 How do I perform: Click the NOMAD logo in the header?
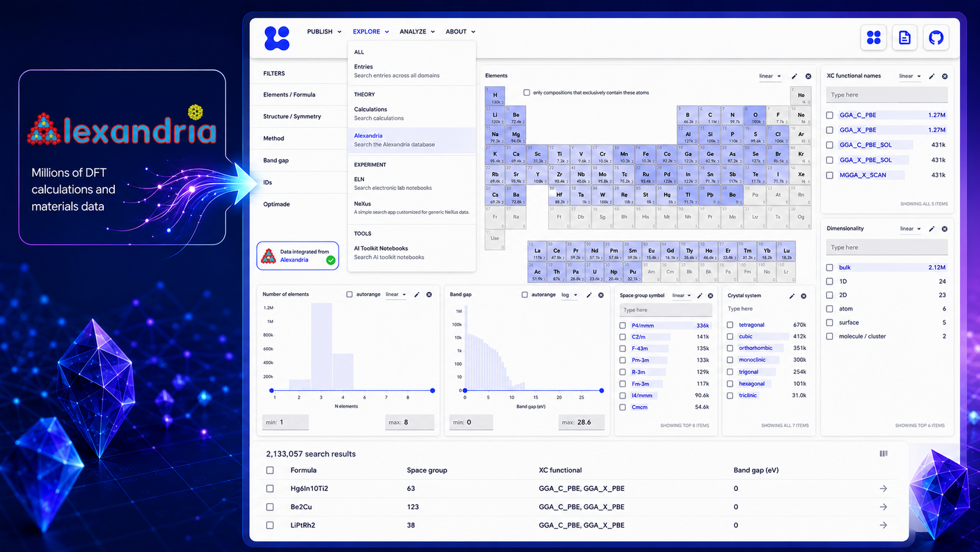[x=277, y=38]
